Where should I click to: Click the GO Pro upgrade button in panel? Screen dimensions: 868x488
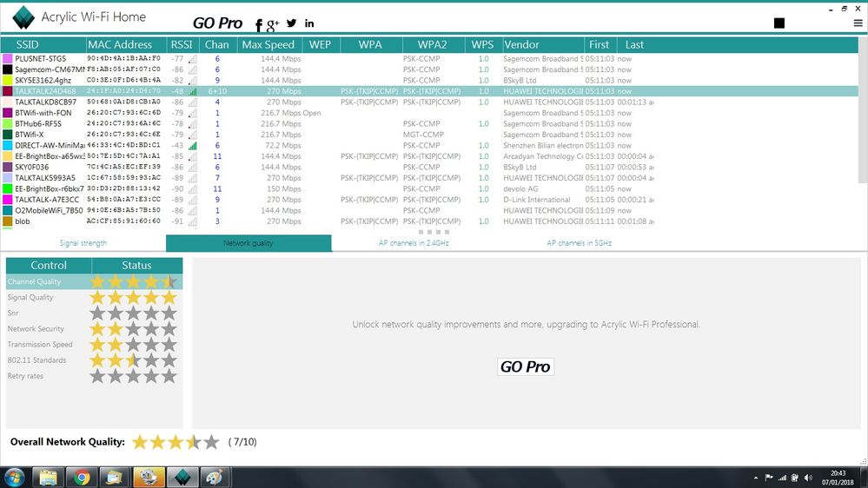[526, 366]
